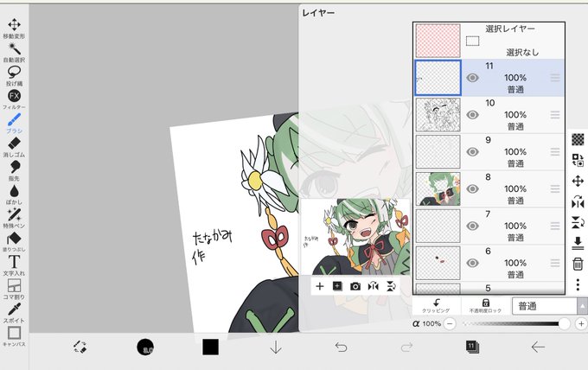Hide layer 9 with eye icon
This screenshot has width=588, height=370.
click(x=472, y=152)
